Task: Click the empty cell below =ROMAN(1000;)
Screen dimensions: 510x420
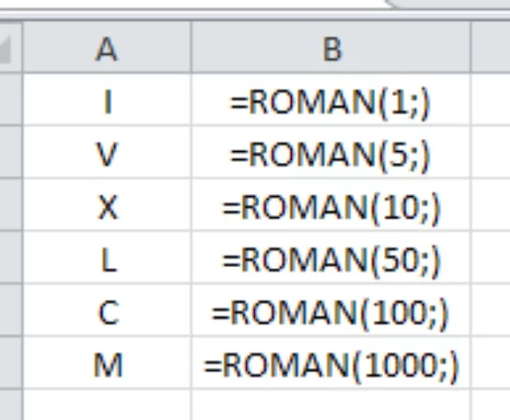Action: tap(331, 405)
